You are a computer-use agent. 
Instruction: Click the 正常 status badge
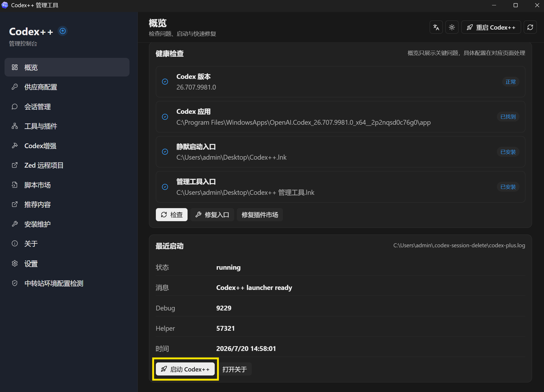click(510, 82)
